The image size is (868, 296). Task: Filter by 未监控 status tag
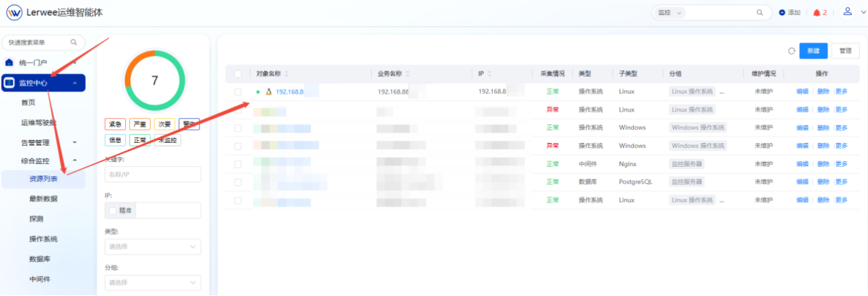point(167,140)
